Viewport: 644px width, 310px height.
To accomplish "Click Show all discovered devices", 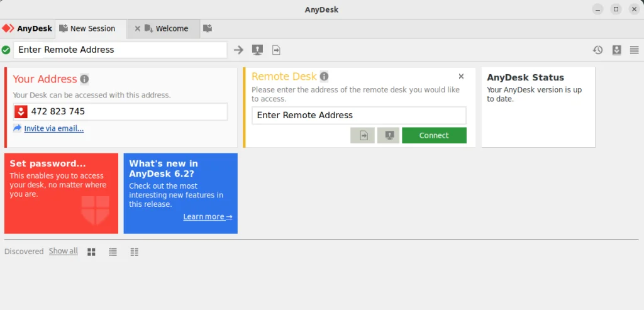I will tap(64, 252).
